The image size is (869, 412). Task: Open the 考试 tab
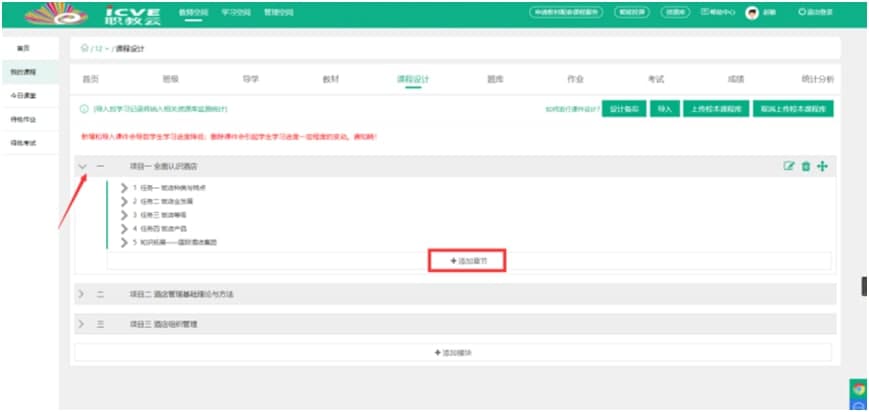tap(656, 79)
